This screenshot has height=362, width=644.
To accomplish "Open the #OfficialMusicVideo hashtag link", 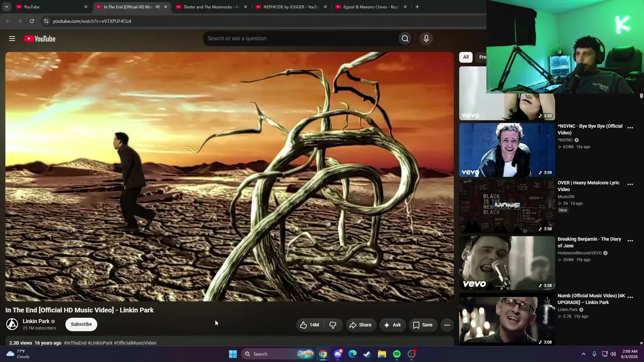I will (x=135, y=343).
